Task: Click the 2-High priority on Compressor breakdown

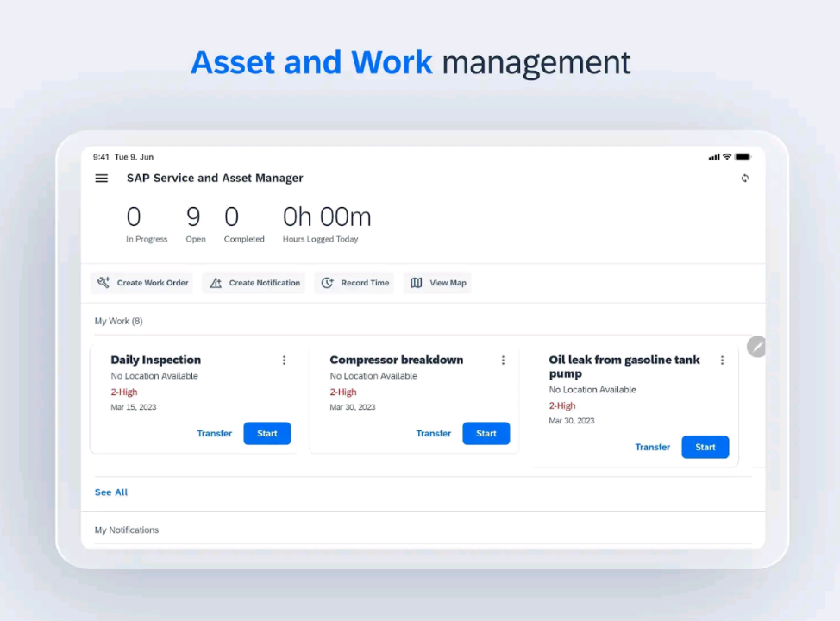Action: [343, 392]
